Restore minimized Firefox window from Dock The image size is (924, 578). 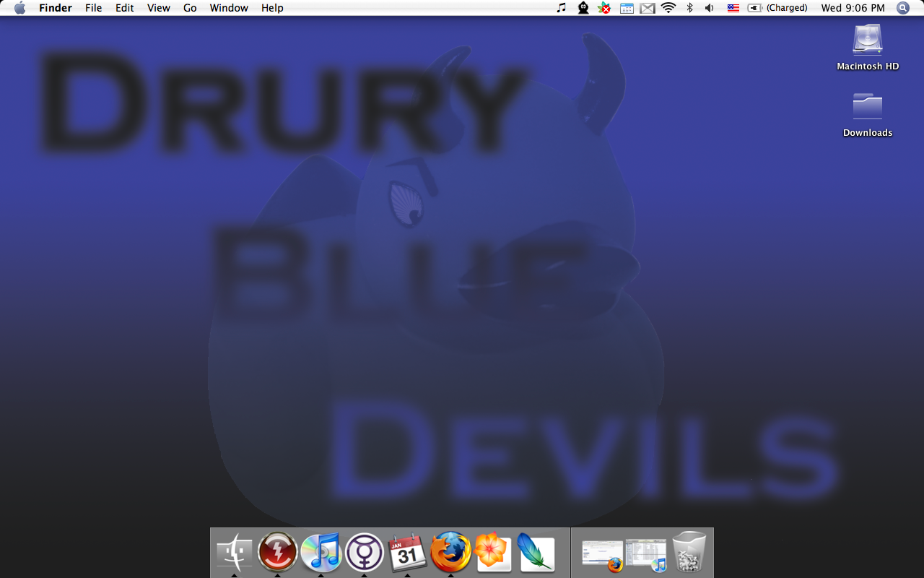(x=603, y=555)
